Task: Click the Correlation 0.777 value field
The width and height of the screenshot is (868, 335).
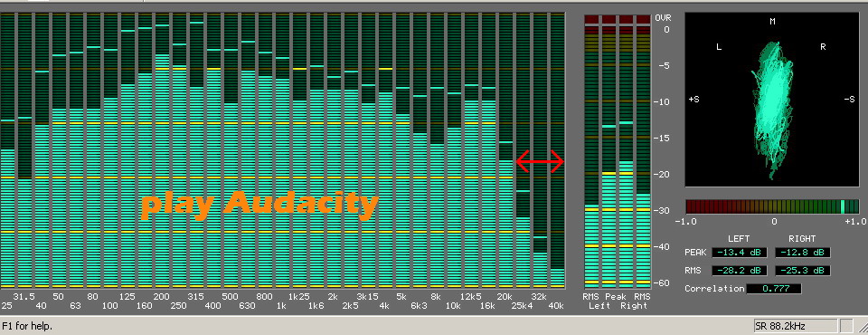Action: [774, 289]
